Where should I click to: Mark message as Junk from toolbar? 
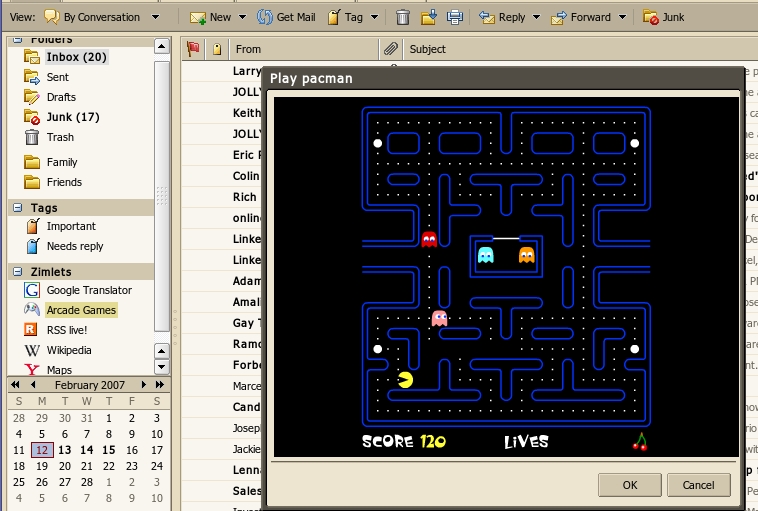pyautogui.click(x=664, y=17)
